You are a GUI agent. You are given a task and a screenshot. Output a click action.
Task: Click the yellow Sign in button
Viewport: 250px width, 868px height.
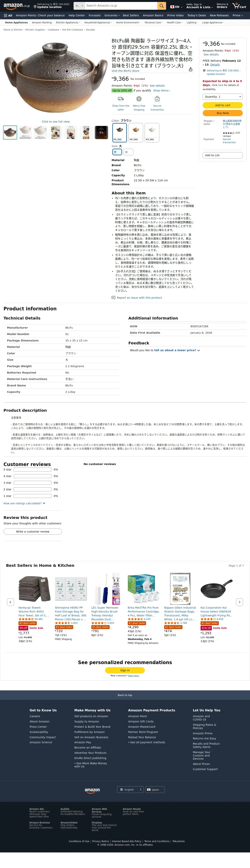coord(125,670)
